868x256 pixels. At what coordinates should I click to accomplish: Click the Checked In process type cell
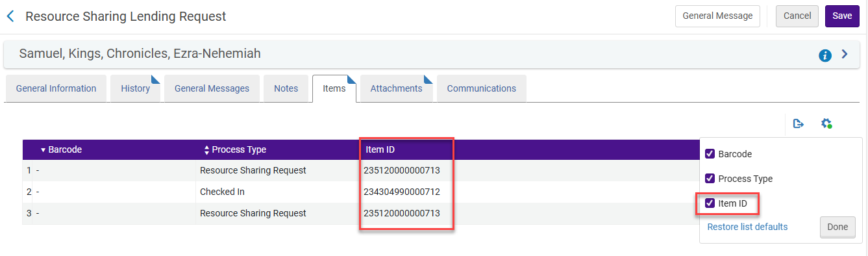[x=222, y=192]
